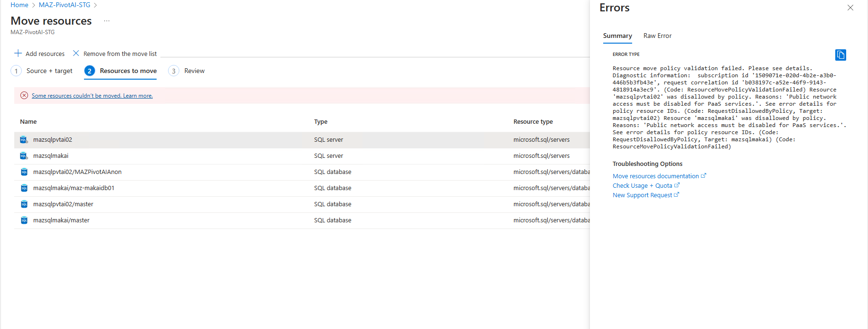Switch to the Raw Error tab

(657, 36)
